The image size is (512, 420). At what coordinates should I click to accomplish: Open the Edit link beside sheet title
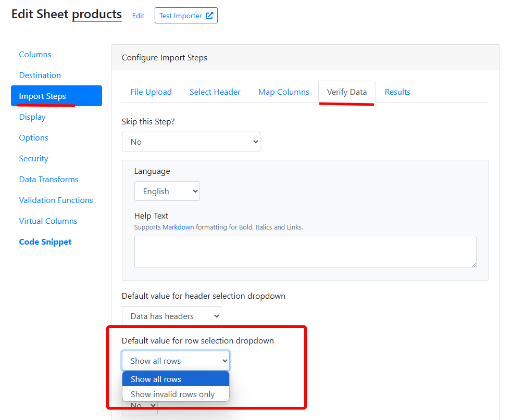[138, 16]
